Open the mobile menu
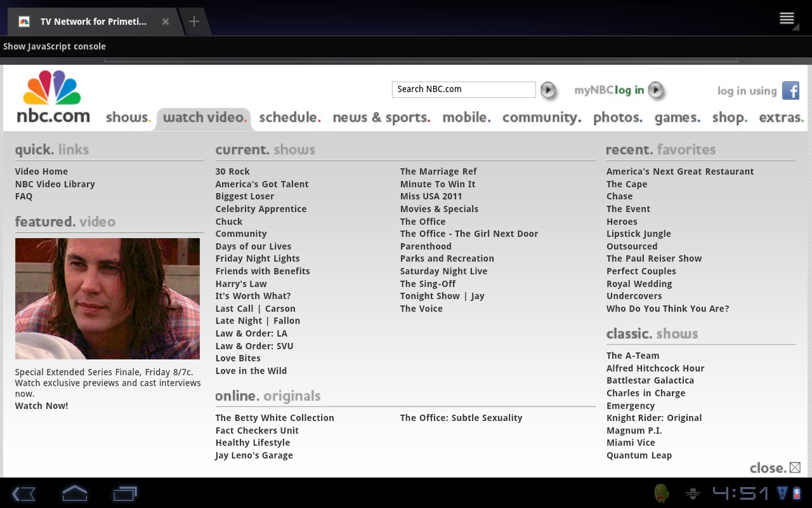This screenshot has width=812, height=508. click(x=466, y=117)
